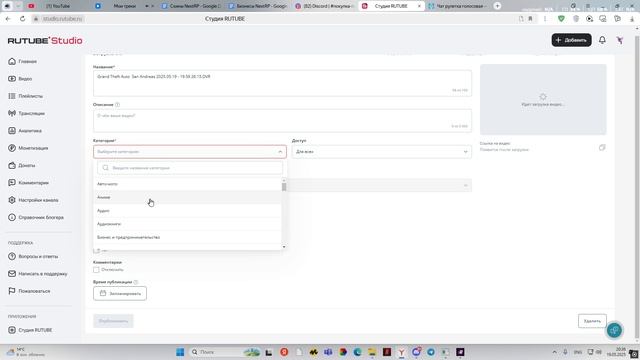Click the Запланировать button

[120, 293]
